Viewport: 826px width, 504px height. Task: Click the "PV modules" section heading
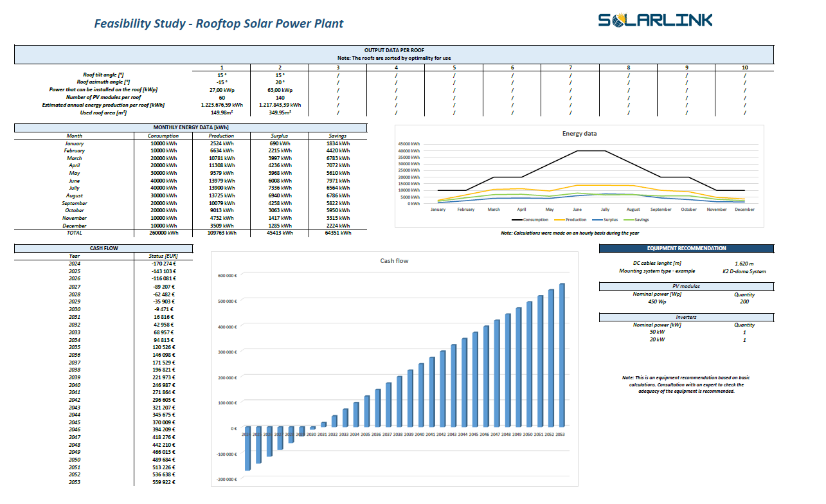pos(687,286)
